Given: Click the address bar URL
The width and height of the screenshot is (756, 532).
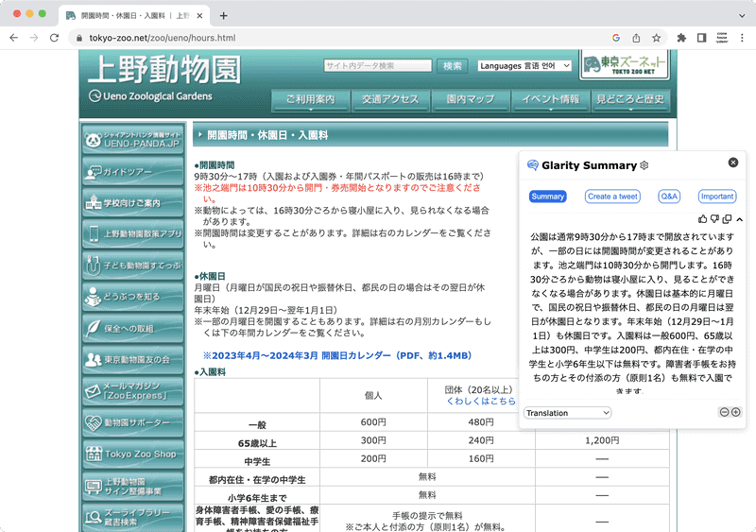Looking at the screenshot, I should point(163,38).
